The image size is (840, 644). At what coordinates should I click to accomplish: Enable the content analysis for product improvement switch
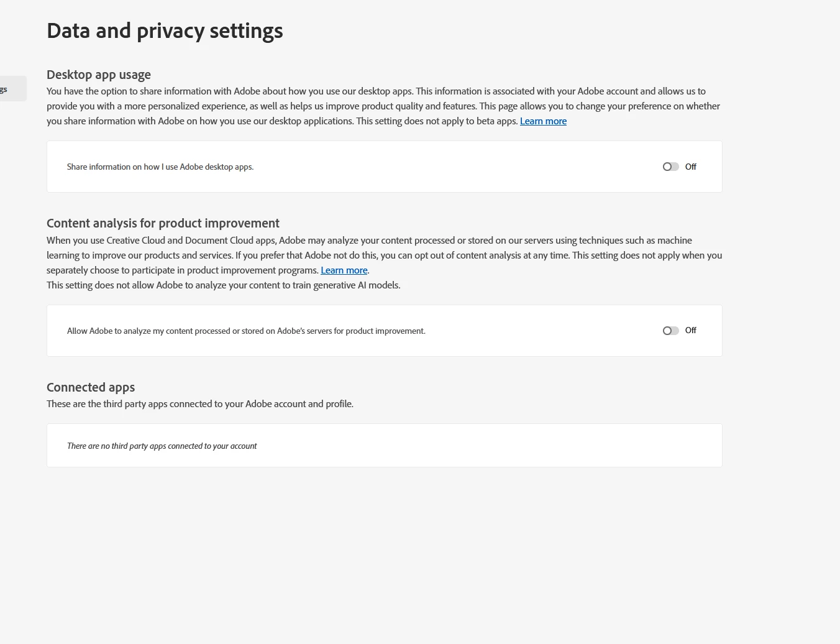(670, 331)
